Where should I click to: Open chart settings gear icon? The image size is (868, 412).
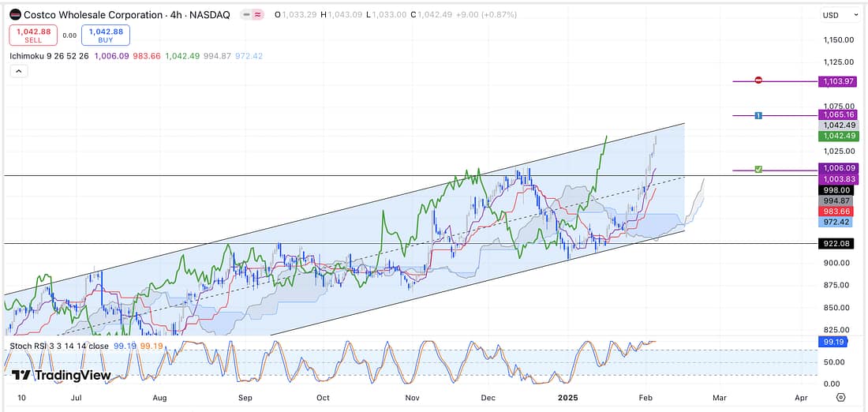(840, 397)
